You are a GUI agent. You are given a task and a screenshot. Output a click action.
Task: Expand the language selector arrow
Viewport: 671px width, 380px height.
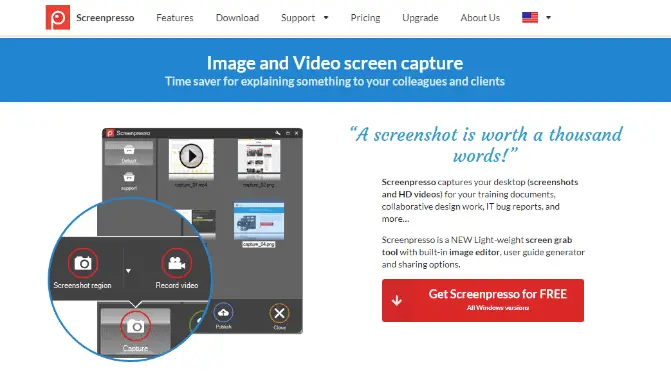click(x=549, y=18)
